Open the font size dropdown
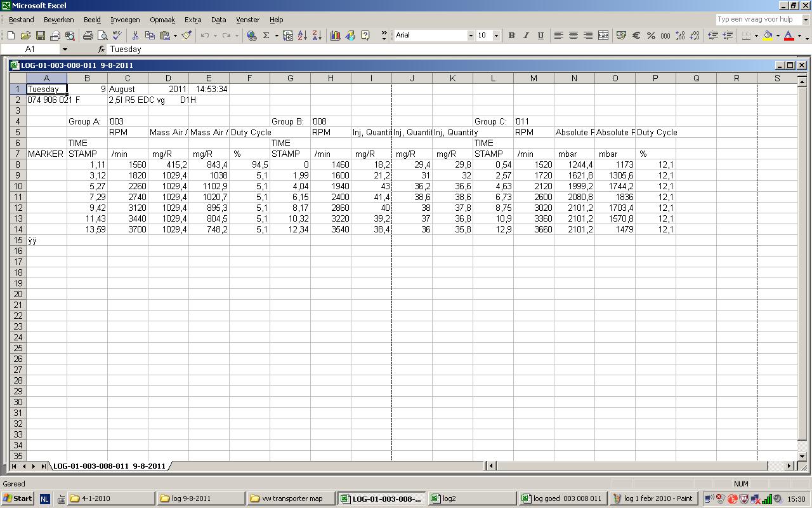Viewport: 812px width, 508px height. 496,36
